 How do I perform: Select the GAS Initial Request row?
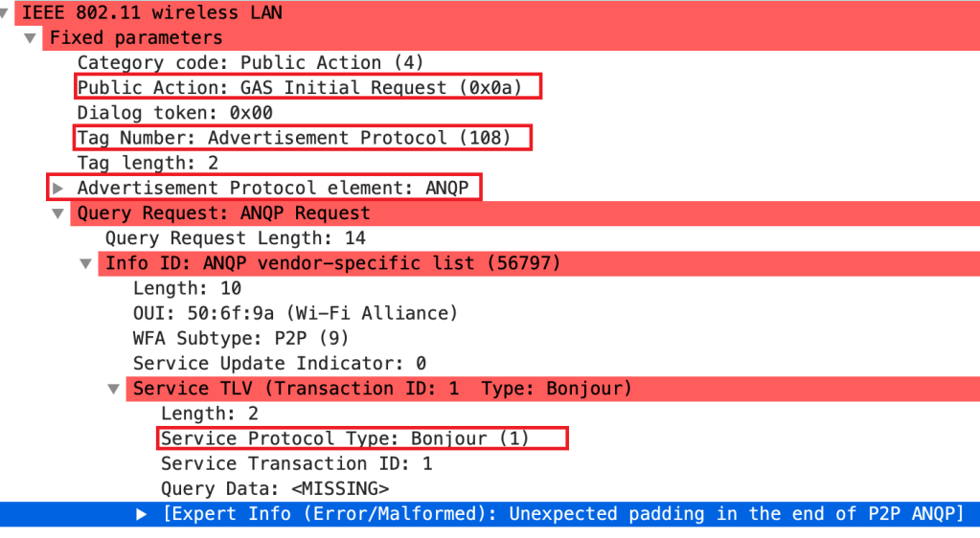click(x=307, y=88)
